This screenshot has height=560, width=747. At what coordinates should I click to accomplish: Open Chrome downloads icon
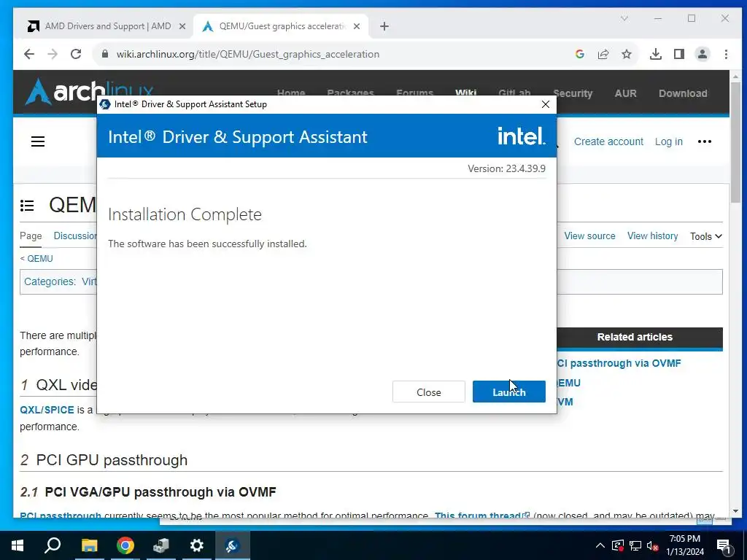pos(656,54)
